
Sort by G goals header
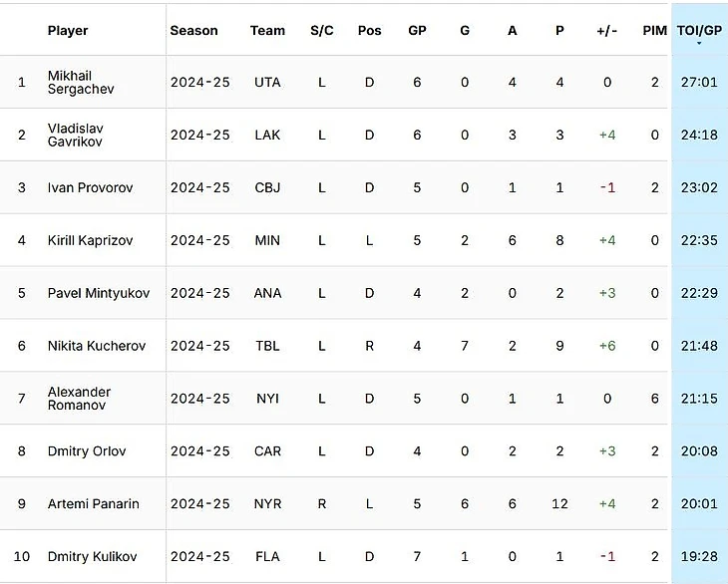pos(465,31)
